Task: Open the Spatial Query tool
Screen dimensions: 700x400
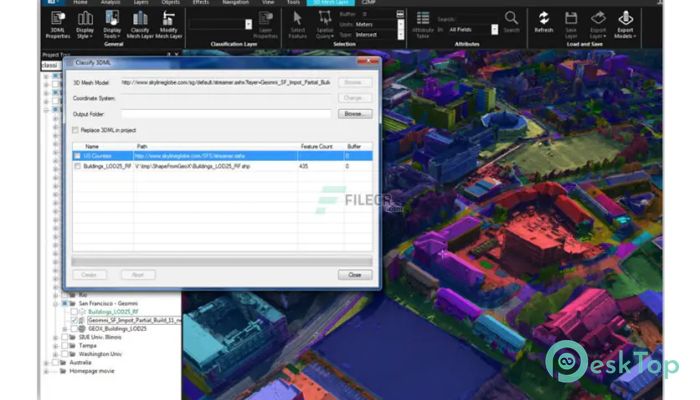Action: pyautogui.click(x=325, y=25)
